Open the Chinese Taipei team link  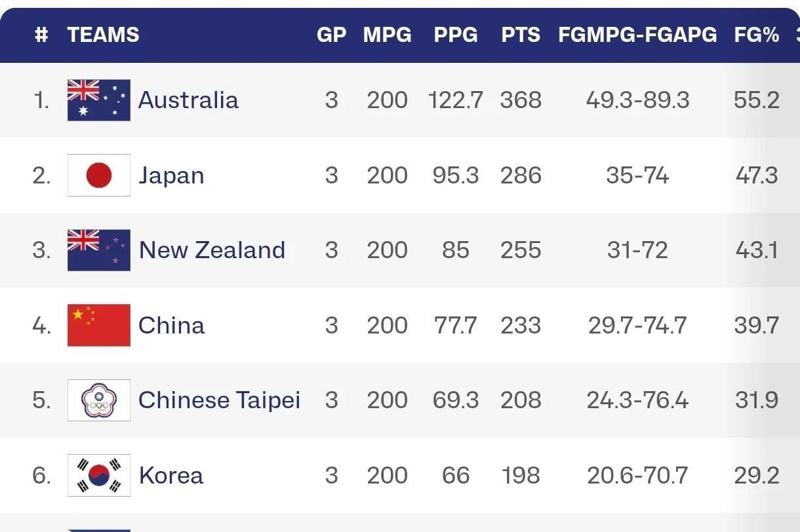[219, 400]
